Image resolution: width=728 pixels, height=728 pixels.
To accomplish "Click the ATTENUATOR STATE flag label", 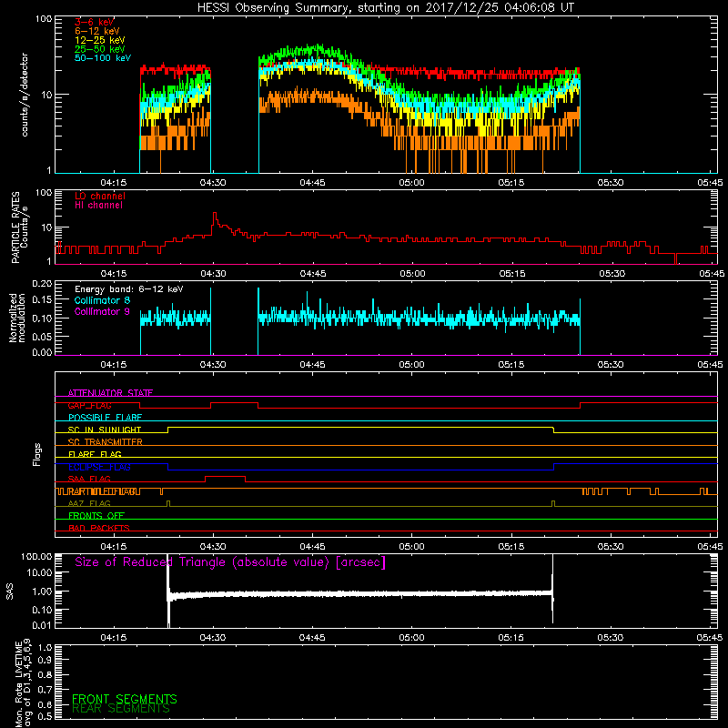I will click(x=110, y=393).
